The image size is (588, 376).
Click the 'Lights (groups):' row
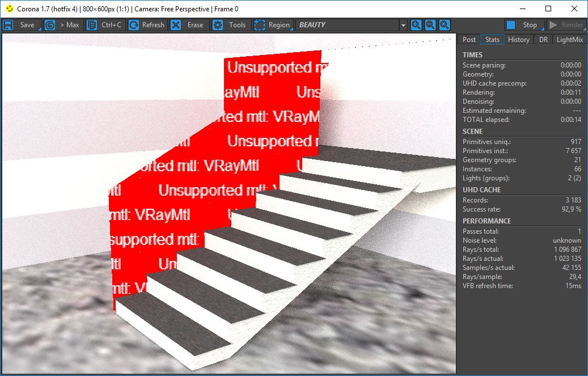tap(522, 178)
